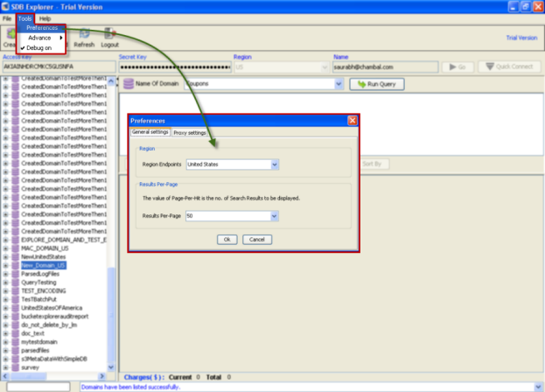Click the UnitedStatesOFAmerica domain icon
Screen dimensions: 545x392
(15, 308)
